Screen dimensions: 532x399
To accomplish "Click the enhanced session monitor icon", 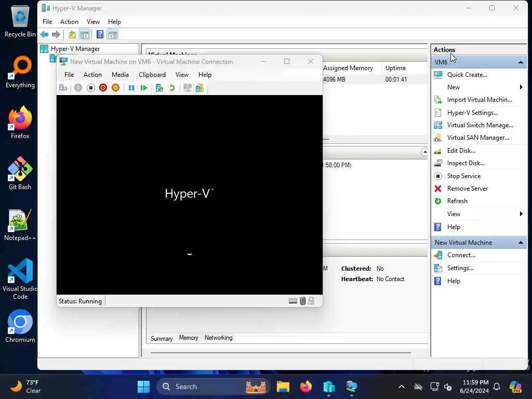I will click(x=187, y=88).
